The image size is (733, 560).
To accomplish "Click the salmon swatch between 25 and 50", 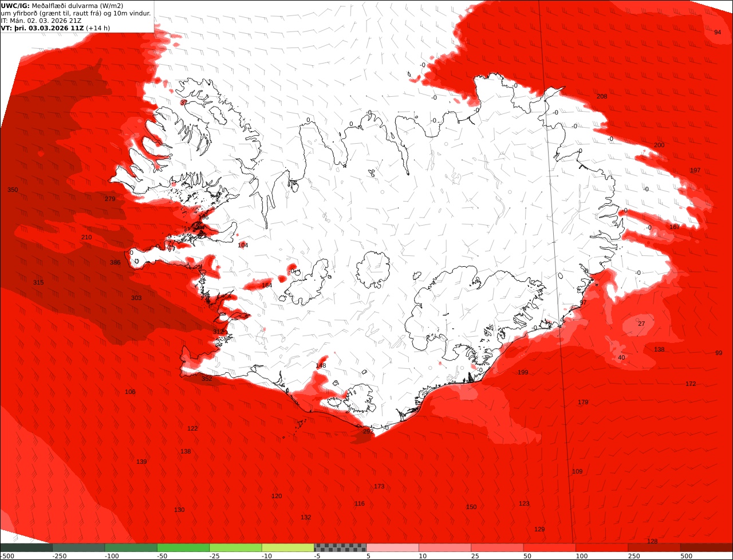I will click(x=498, y=547).
